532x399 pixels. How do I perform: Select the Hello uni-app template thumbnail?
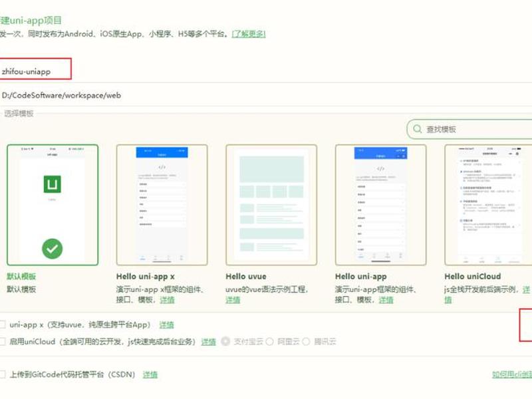pyautogui.click(x=380, y=205)
